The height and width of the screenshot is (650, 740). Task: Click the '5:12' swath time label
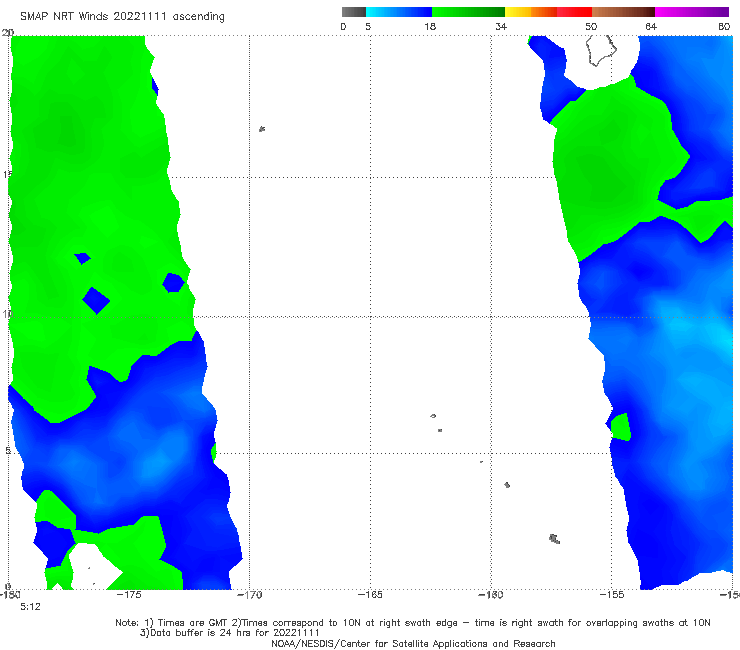click(x=30, y=607)
